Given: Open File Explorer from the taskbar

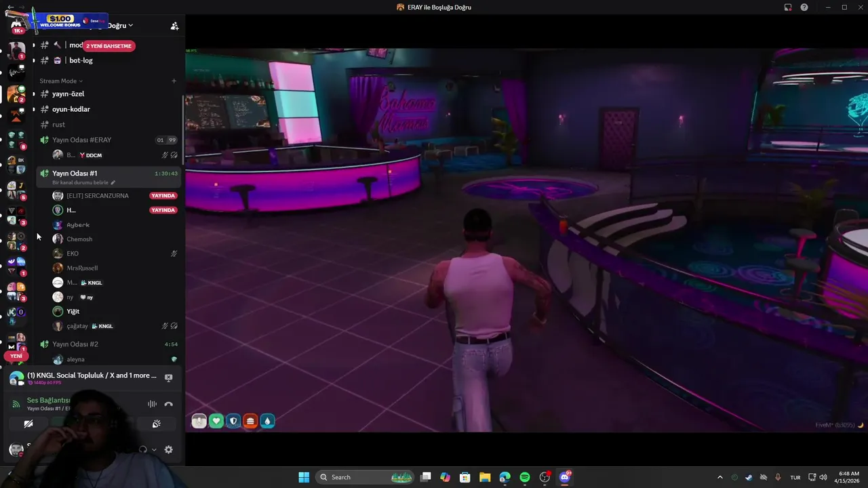Looking at the screenshot, I should pos(485,477).
